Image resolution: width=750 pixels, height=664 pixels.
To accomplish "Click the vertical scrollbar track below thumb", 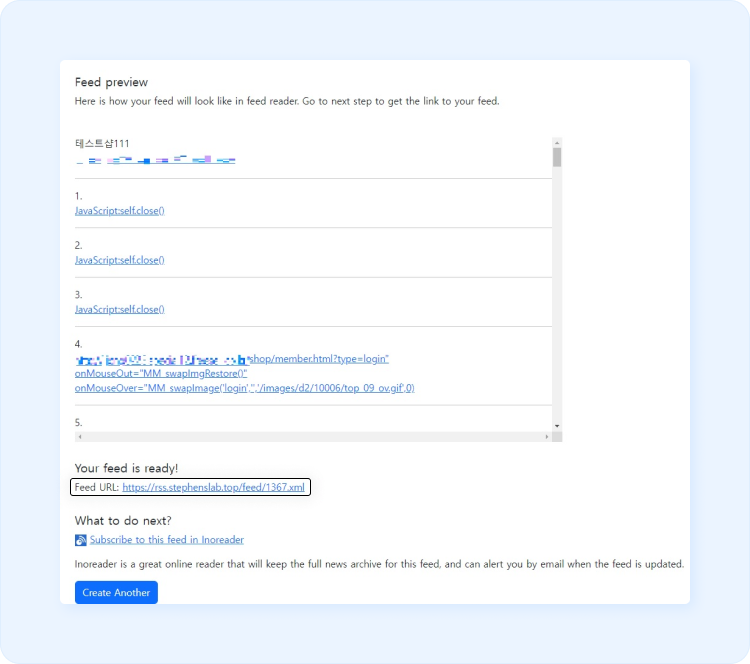I will [557, 300].
